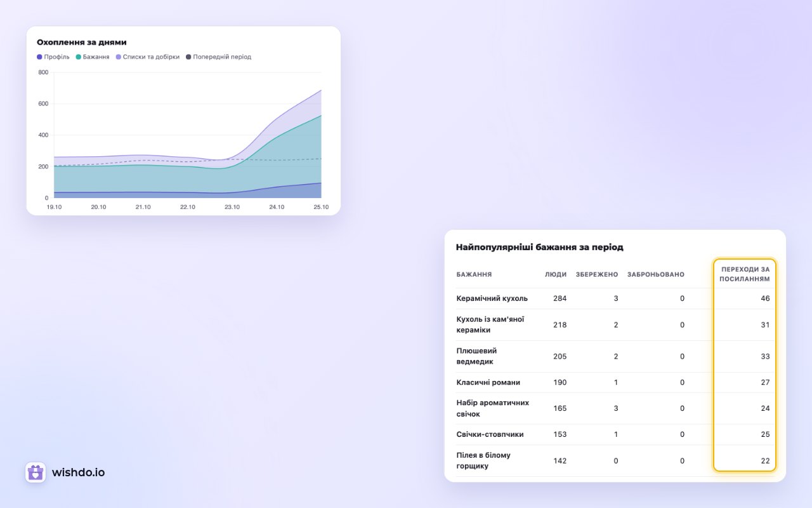
Task: Click the wishdo.io brand text
Action: tap(79, 472)
